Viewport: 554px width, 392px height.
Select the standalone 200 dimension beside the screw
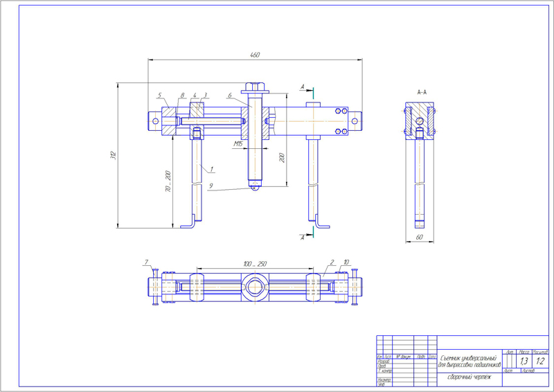[x=282, y=158]
